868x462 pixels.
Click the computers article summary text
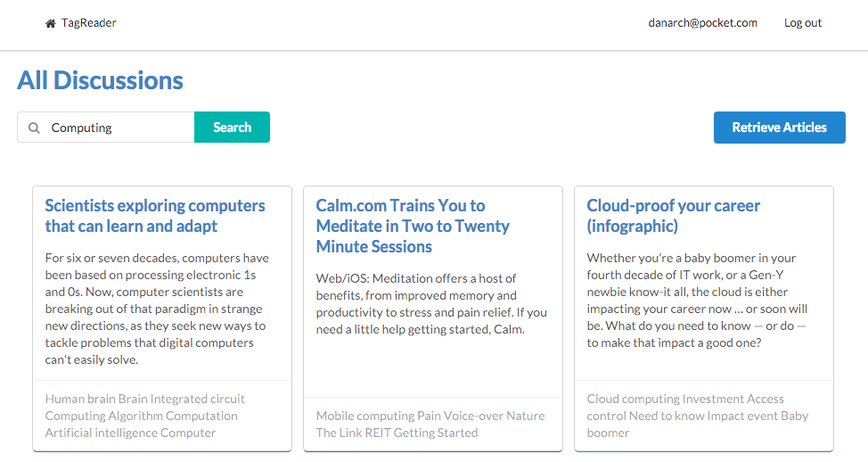click(157, 309)
